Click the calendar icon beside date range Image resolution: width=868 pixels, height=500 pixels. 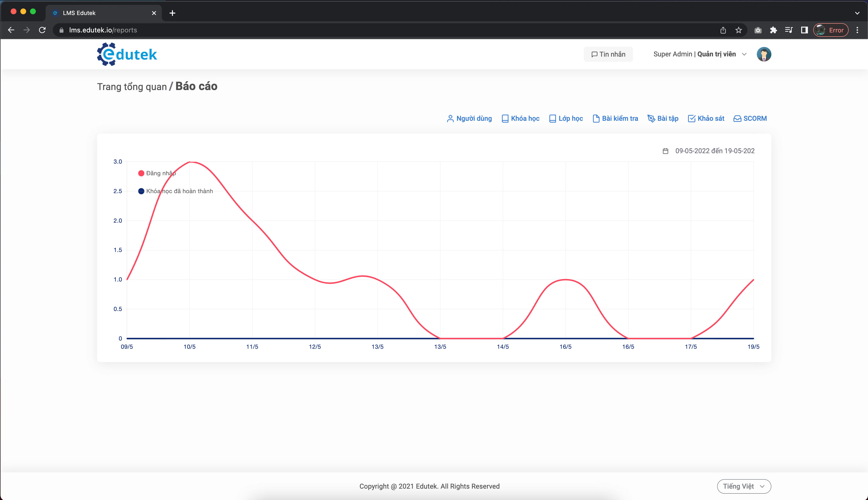pyautogui.click(x=665, y=151)
